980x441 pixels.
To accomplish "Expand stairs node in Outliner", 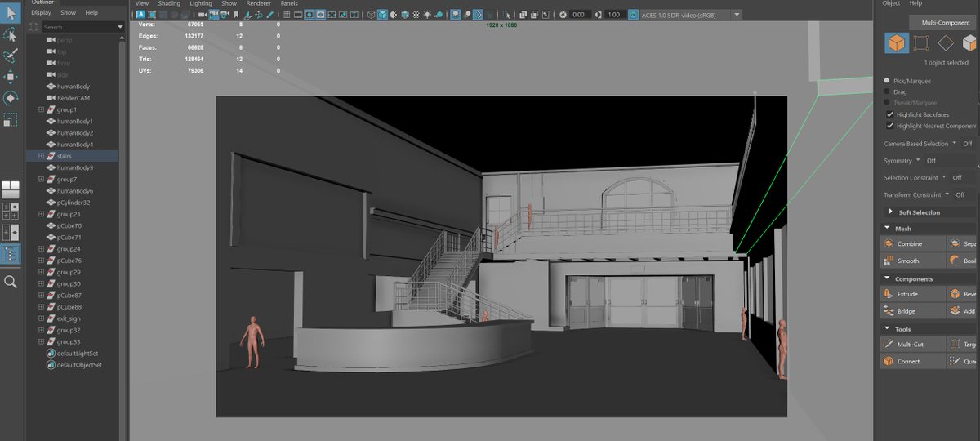I will click(42, 156).
